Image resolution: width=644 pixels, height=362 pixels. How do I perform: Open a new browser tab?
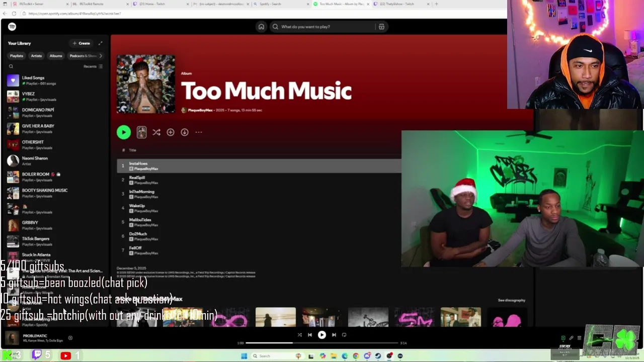[436, 4]
